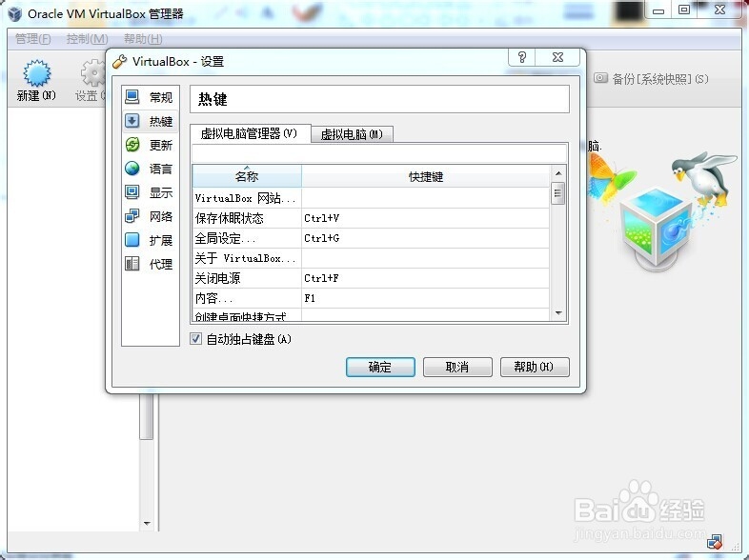Select the 'VirtualBox 网站...' row
Screen dimensions: 749x560
[x=371, y=198]
